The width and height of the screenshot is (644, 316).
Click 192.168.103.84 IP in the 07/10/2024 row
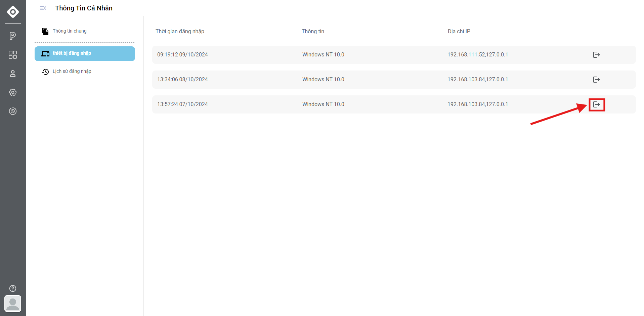tap(478, 104)
